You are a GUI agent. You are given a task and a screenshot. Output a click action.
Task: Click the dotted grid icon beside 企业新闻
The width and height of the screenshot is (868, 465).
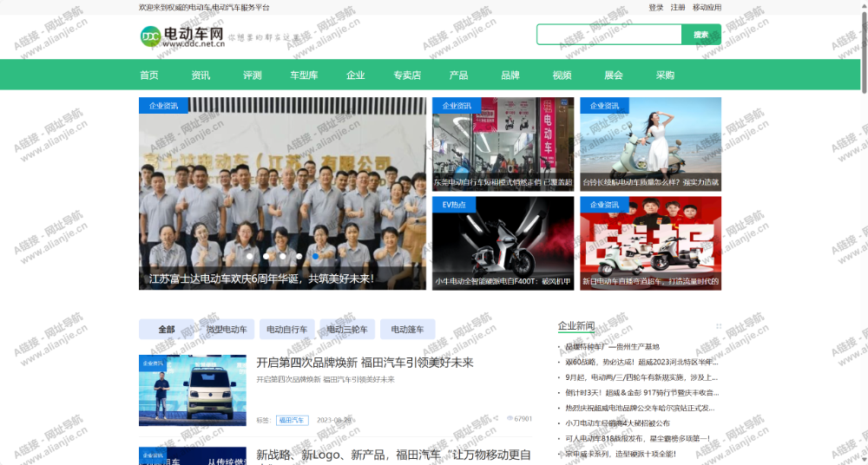tap(719, 326)
